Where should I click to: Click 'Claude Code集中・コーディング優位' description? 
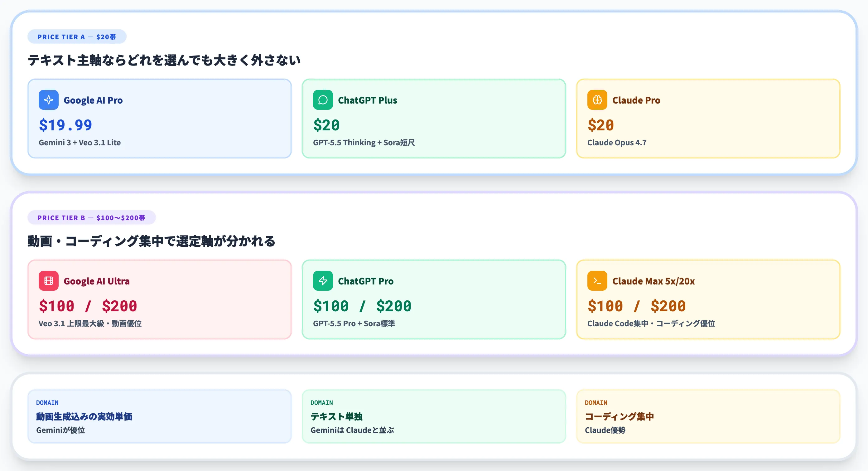pos(651,324)
